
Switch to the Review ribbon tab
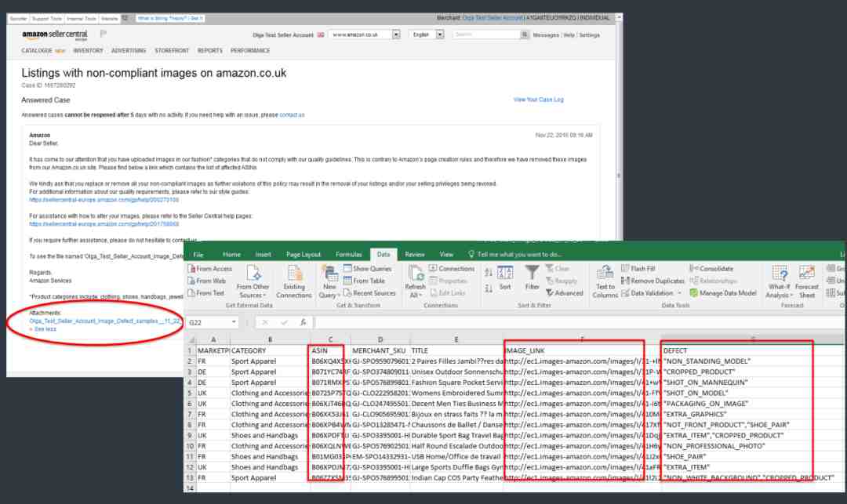414,255
